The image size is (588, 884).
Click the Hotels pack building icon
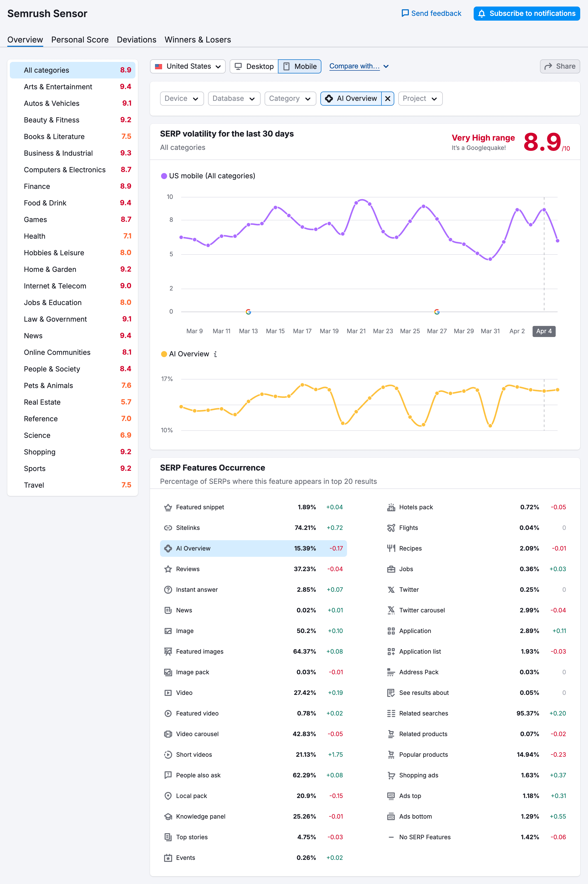pos(391,507)
